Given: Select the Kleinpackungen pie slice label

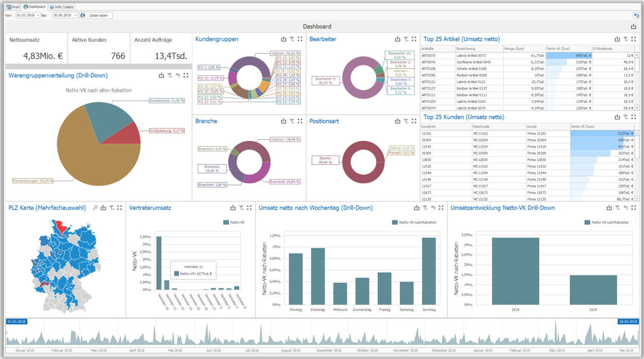Looking at the screenshot, I should (33, 181).
